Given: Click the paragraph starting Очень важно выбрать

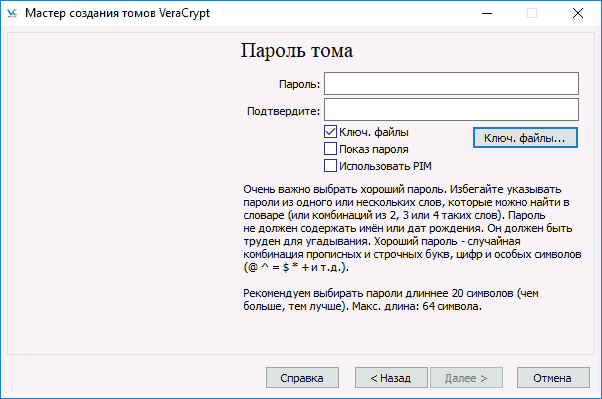Looking at the screenshot, I should pyautogui.click(x=412, y=228).
